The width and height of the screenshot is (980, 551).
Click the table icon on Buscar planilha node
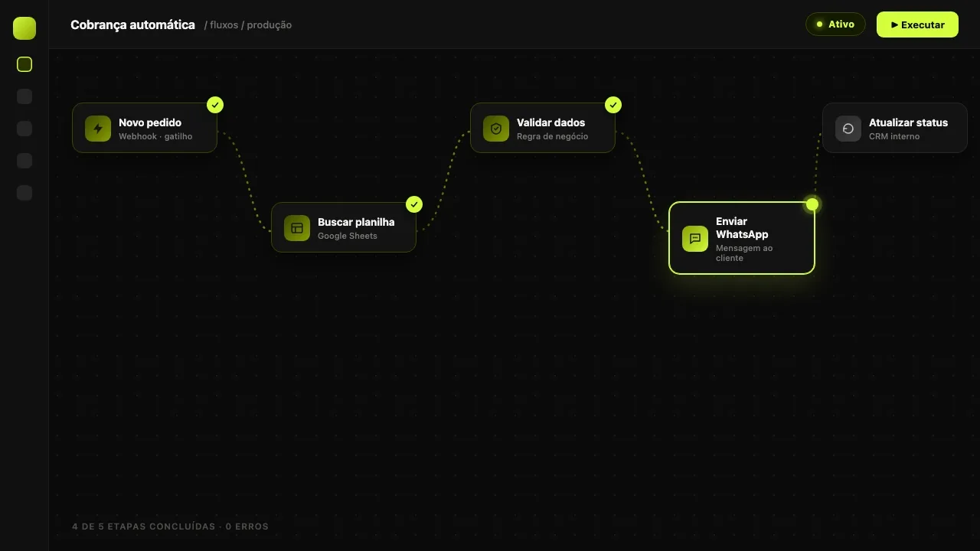[297, 228]
